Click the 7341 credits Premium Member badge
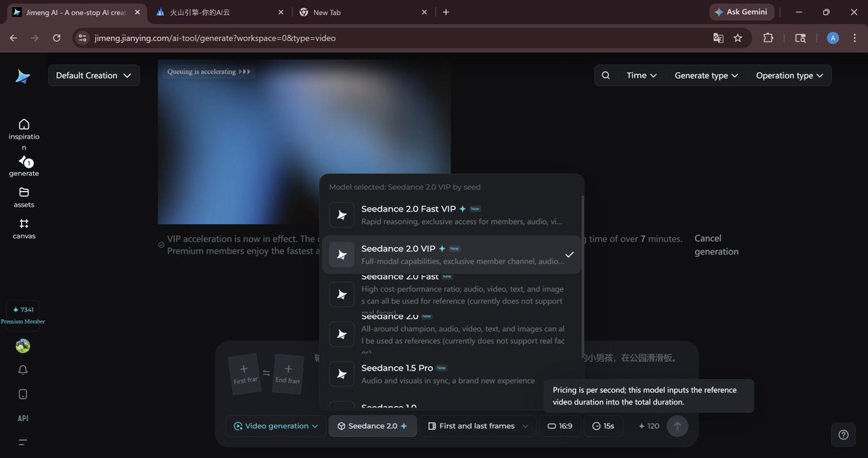This screenshot has width=868, height=458. (23, 315)
